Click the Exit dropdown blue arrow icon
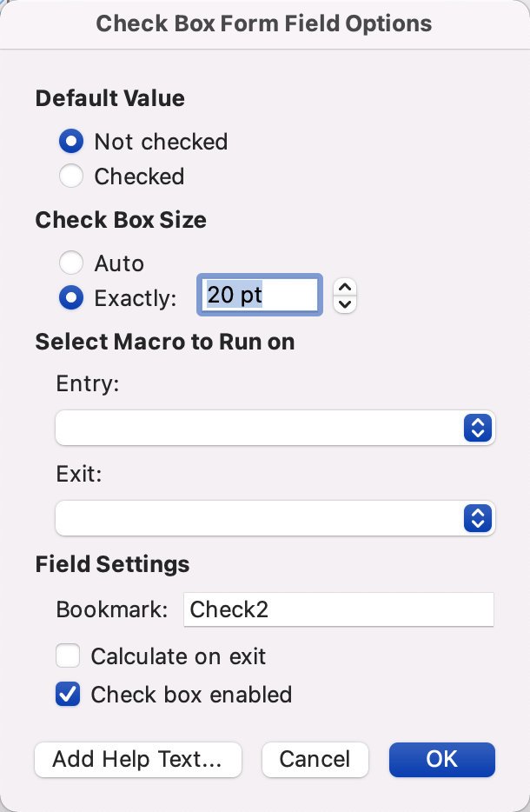 coord(478,518)
